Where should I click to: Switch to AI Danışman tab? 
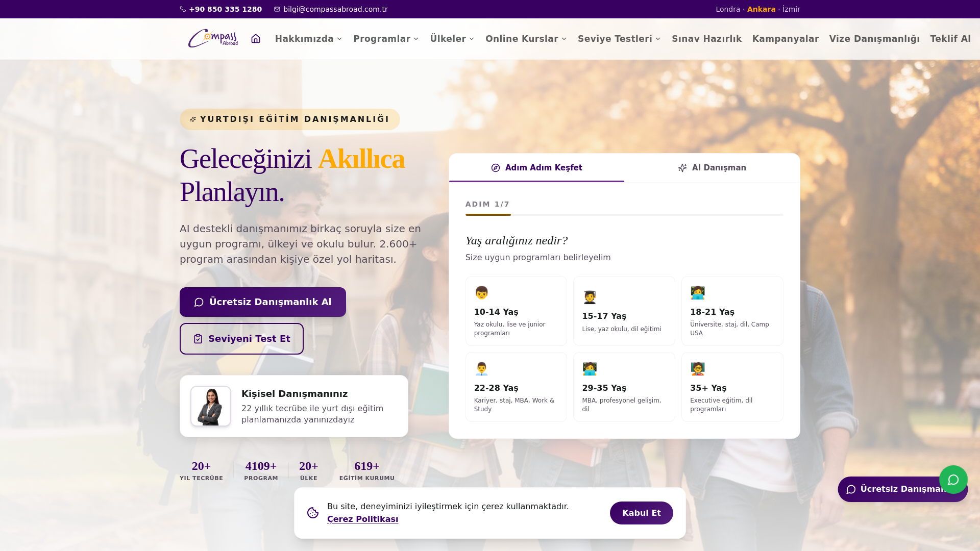pos(712,168)
